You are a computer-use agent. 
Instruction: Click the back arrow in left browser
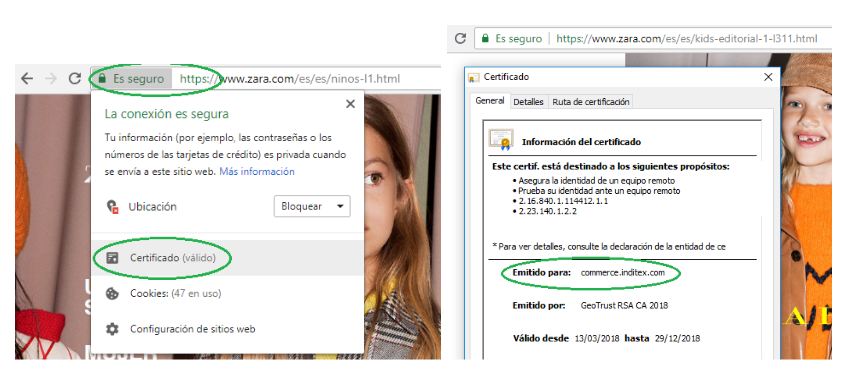[x=27, y=79]
